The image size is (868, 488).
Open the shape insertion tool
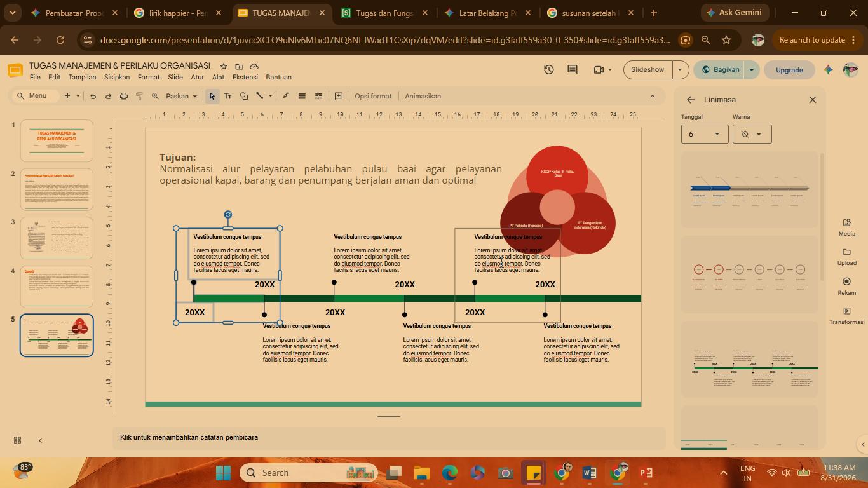pos(243,96)
